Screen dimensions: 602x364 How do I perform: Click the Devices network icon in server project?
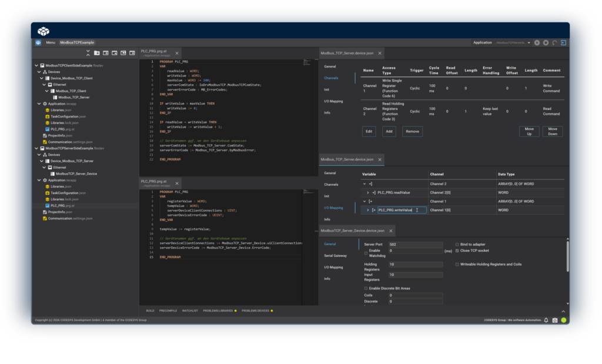pyautogui.click(x=45, y=155)
